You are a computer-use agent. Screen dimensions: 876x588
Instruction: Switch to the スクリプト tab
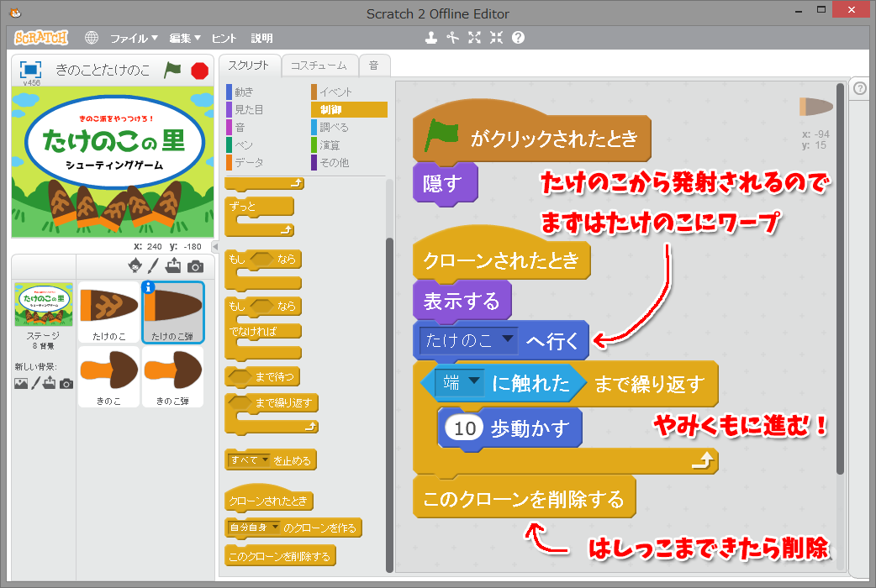[249, 66]
